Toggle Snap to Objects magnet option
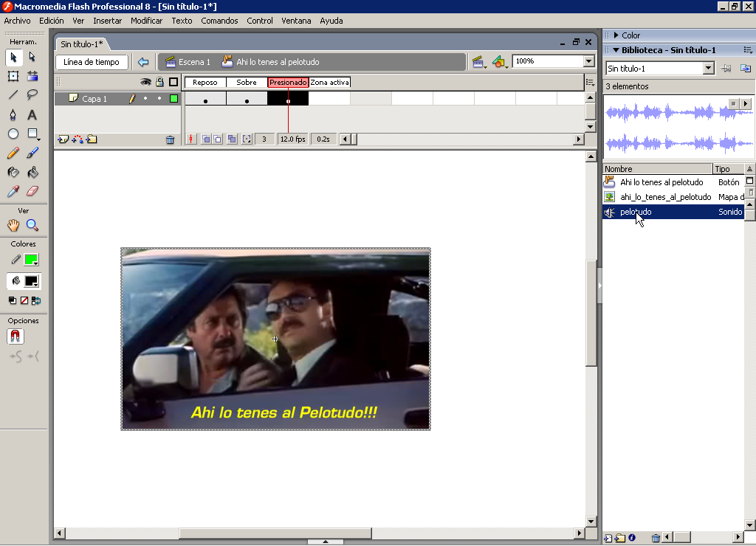 [x=16, y=336]
